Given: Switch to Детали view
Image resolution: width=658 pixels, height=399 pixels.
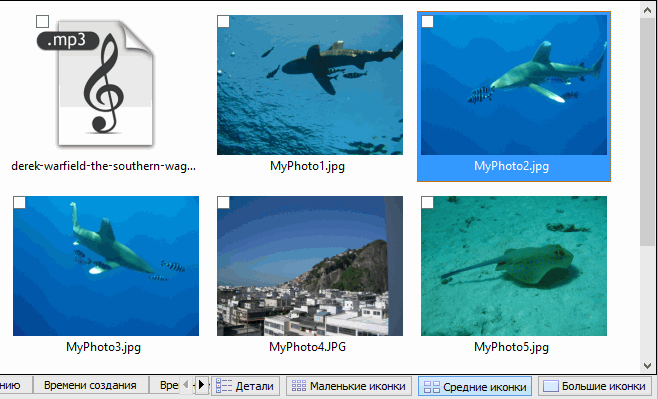Looking at the screenshot, I should (245, 386).
